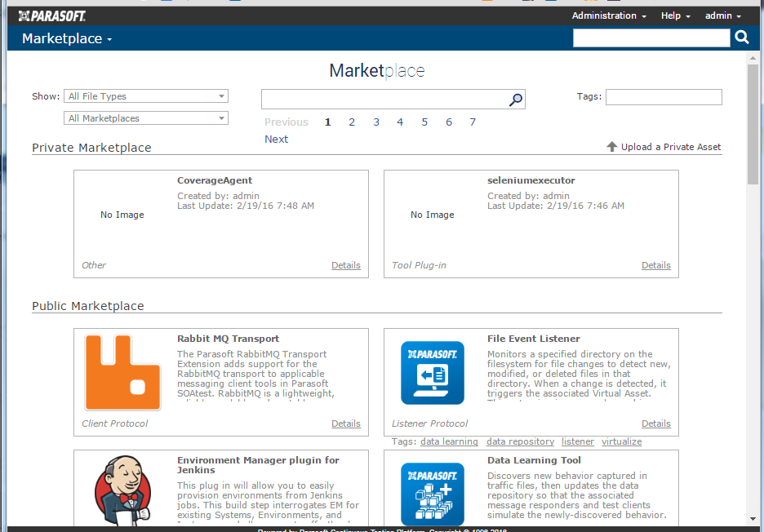Click the Listener Protocol type label
This screenshot has height=532, width=764.
click(429, 423)
